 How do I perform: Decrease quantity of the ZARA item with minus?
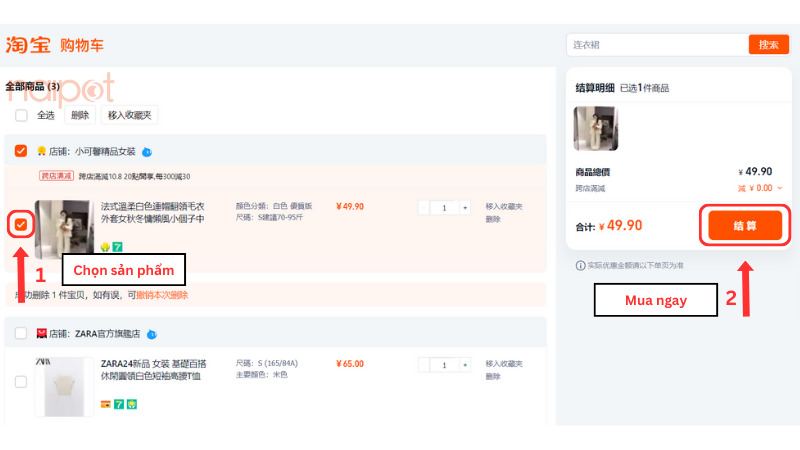tap(424, 366)
